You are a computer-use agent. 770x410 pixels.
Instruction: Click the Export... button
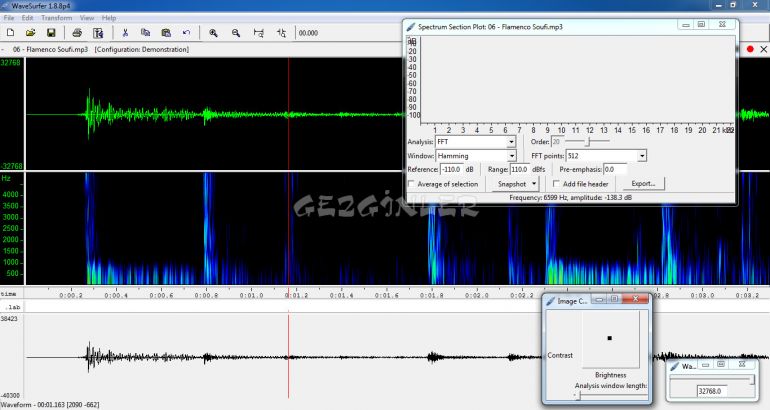[x=643, y=184]
